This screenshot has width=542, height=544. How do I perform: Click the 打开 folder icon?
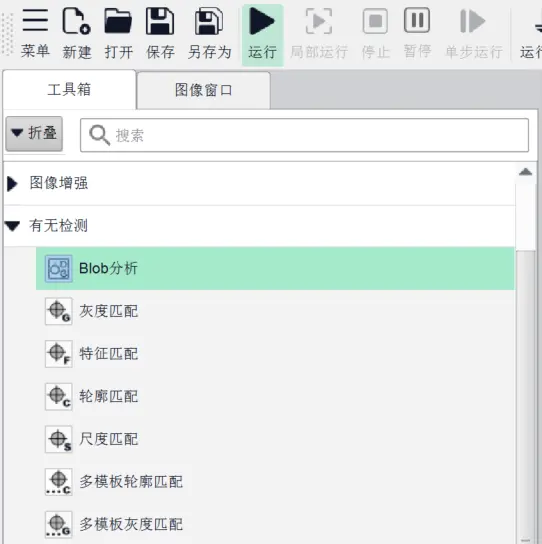(x=118, y=21)
